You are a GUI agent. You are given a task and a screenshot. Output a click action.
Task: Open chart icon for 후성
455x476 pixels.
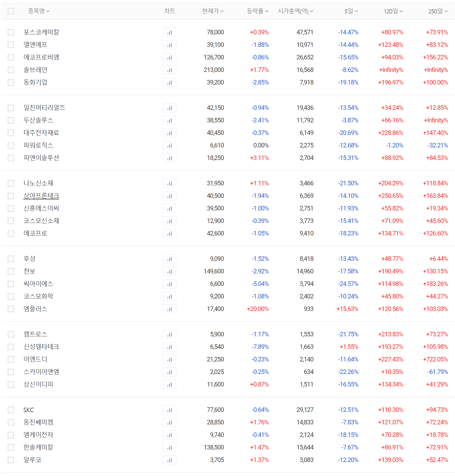pos(169,259)
